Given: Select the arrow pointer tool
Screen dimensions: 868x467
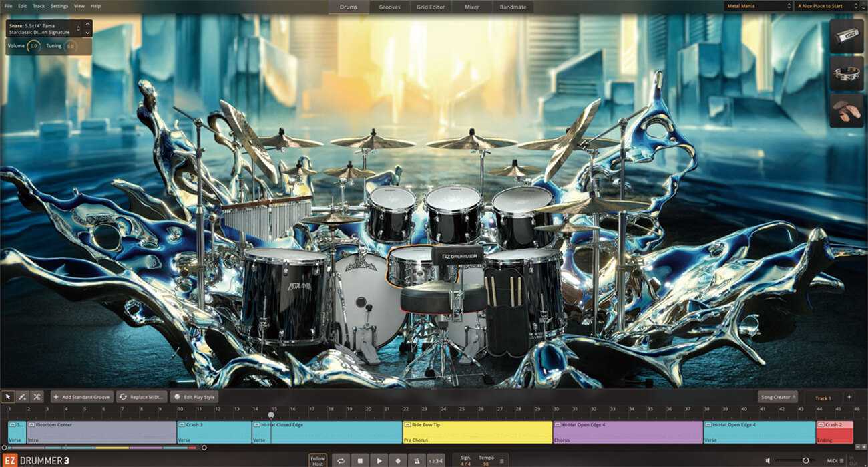Looking at the screenshot, I should (8, 397).
